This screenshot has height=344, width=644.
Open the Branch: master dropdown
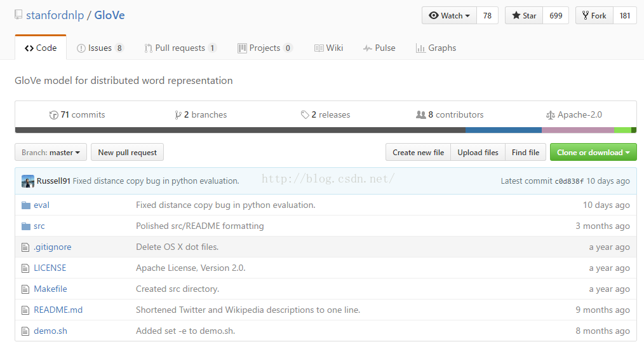click(x=51, y=152)
